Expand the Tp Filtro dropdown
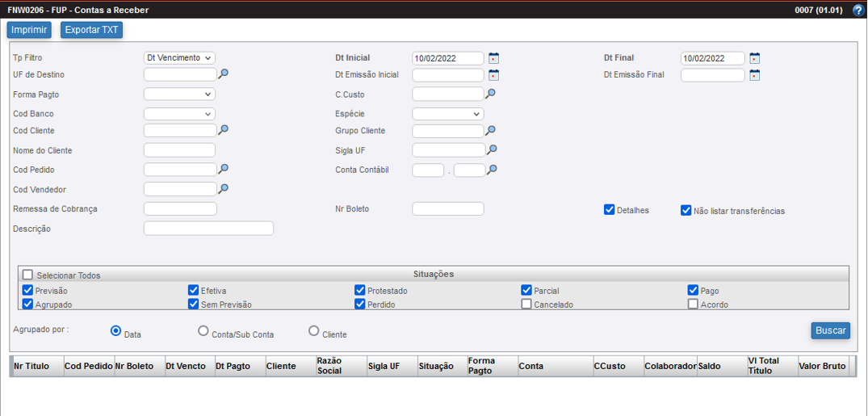 (x=179, y=58)
